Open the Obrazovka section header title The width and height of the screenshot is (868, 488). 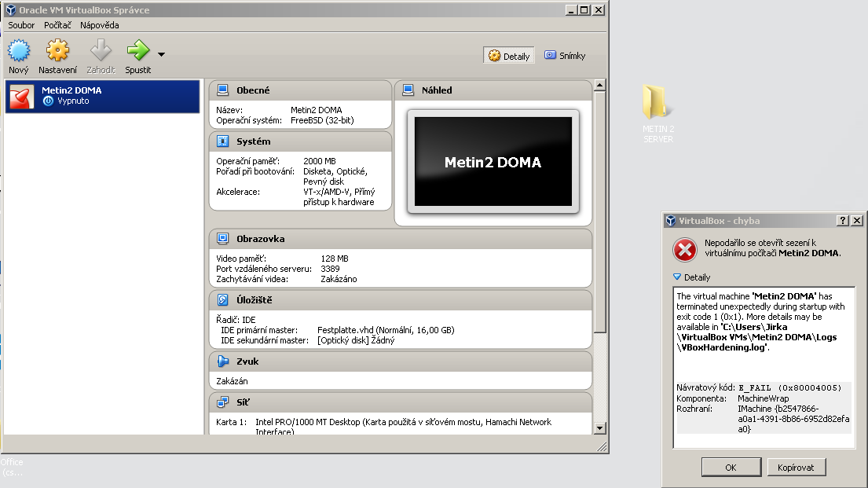260,239
